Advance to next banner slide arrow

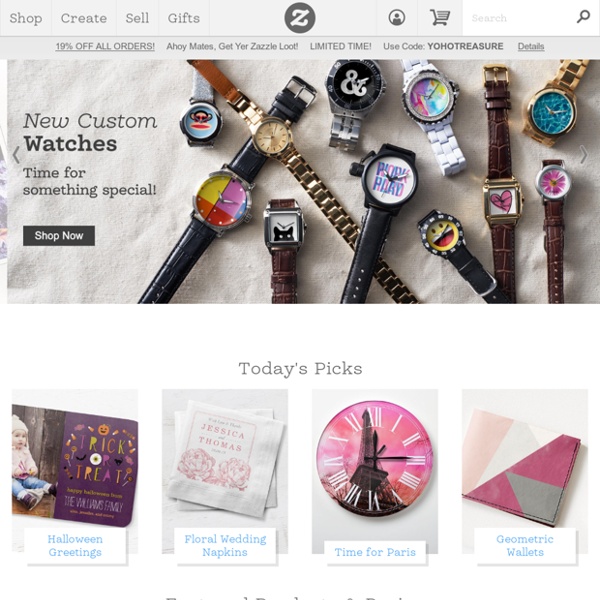pyautogui.click(x=584, y=155)
